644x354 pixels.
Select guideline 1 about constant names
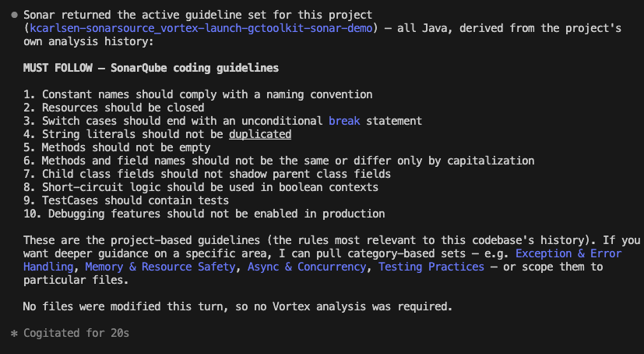(x=198, y=94)
